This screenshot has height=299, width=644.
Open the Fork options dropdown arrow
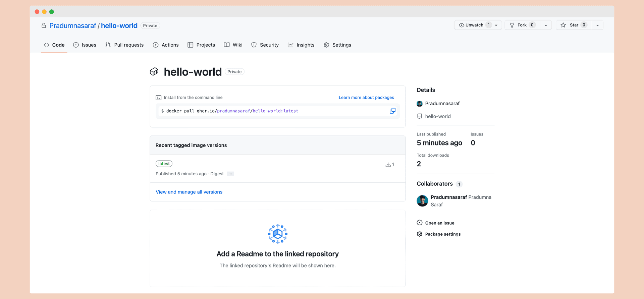546,25
